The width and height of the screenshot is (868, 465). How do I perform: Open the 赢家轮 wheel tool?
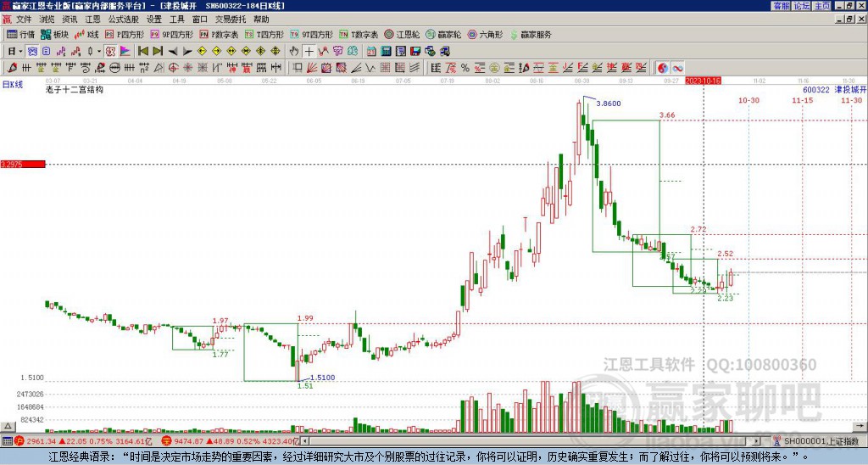[x=443, y=34]
